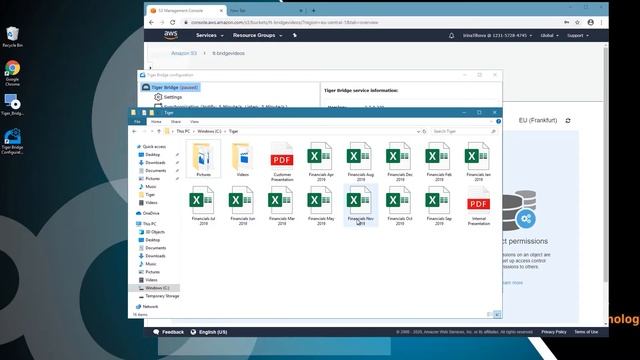The width and height of the screenshot is (640, 360).
Task: Open the Tiger_Bridg installer icon on desktop
Action: coord(13,104)
